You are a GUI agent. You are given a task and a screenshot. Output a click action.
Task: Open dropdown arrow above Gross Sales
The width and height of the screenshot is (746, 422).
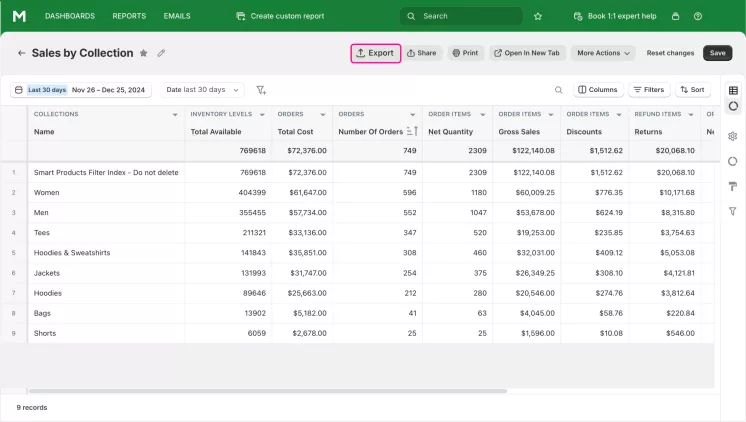550,115
